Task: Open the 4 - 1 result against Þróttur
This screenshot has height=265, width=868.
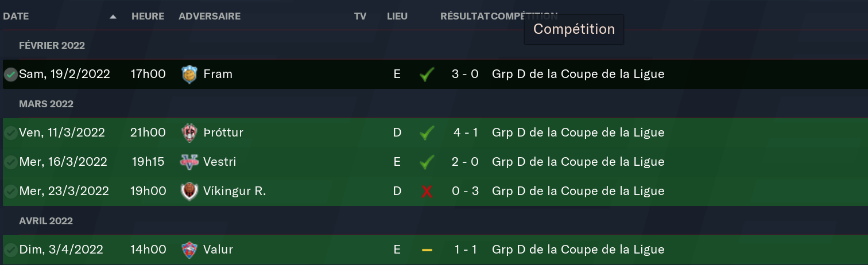Action: 465,133
